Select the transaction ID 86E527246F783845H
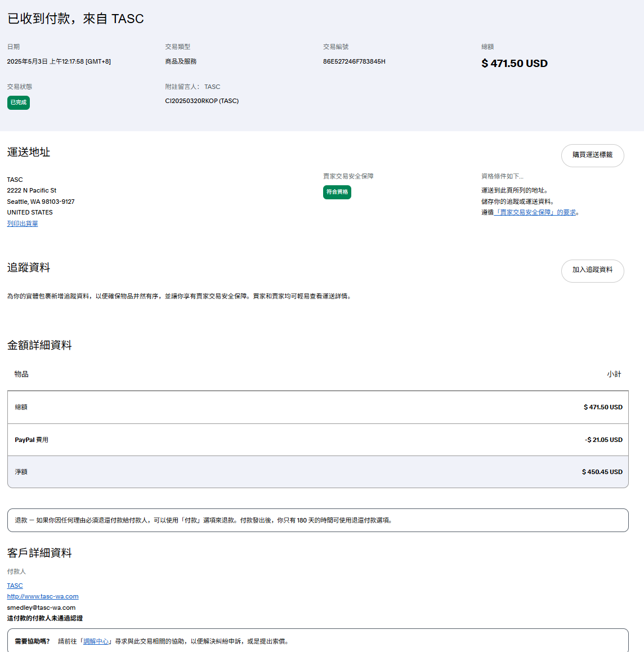644x652 pixels. (x=354, y=61)
